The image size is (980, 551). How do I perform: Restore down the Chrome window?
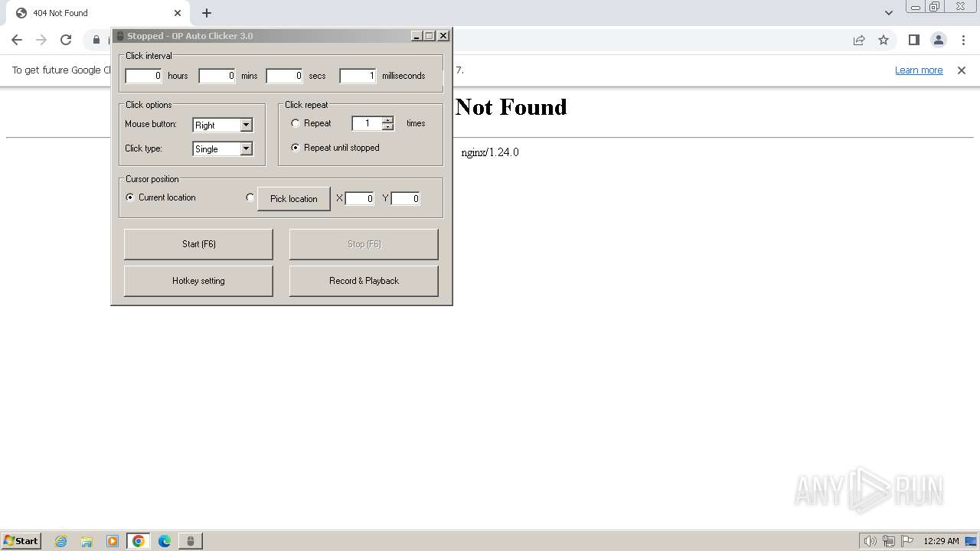[935, 6]
